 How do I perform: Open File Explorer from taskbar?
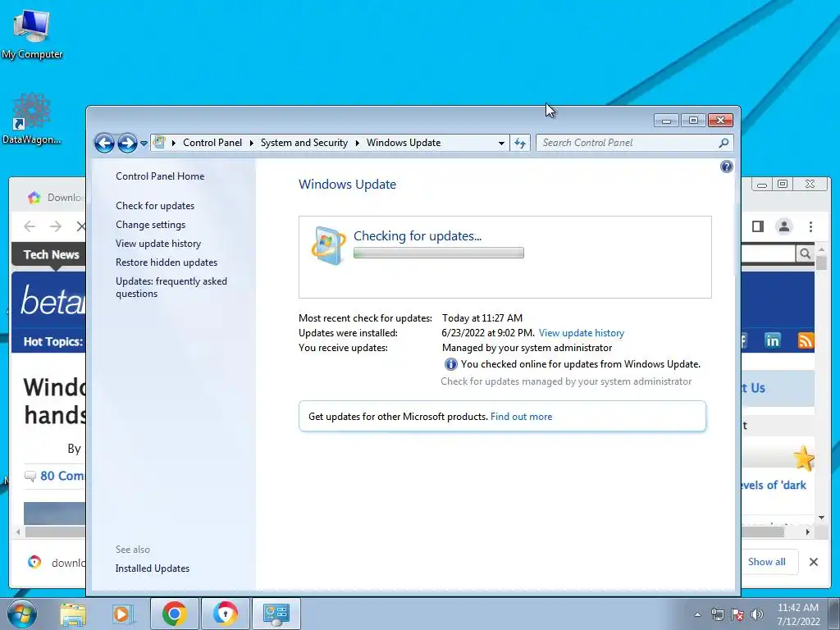tap(73, 614)
